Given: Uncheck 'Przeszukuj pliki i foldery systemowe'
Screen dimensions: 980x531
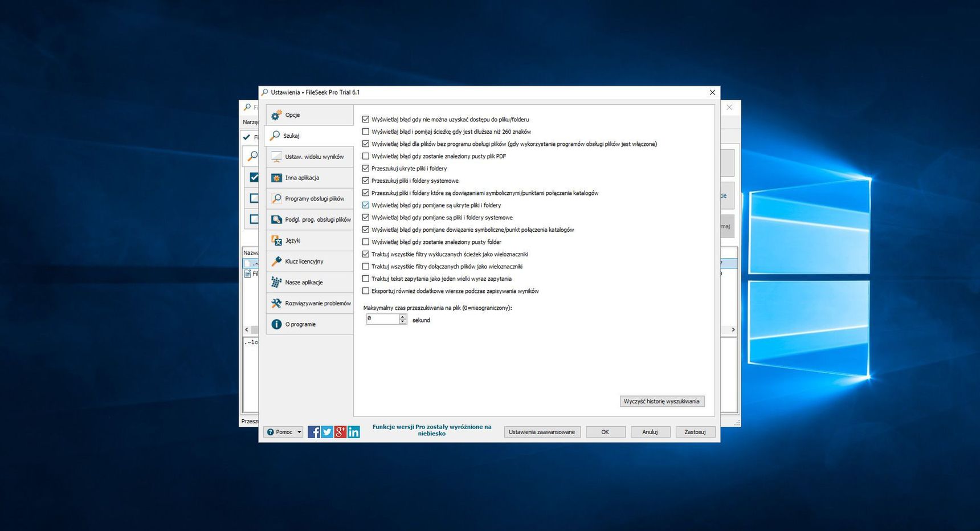Looking at the screenshot, I should tap(366, 181).
